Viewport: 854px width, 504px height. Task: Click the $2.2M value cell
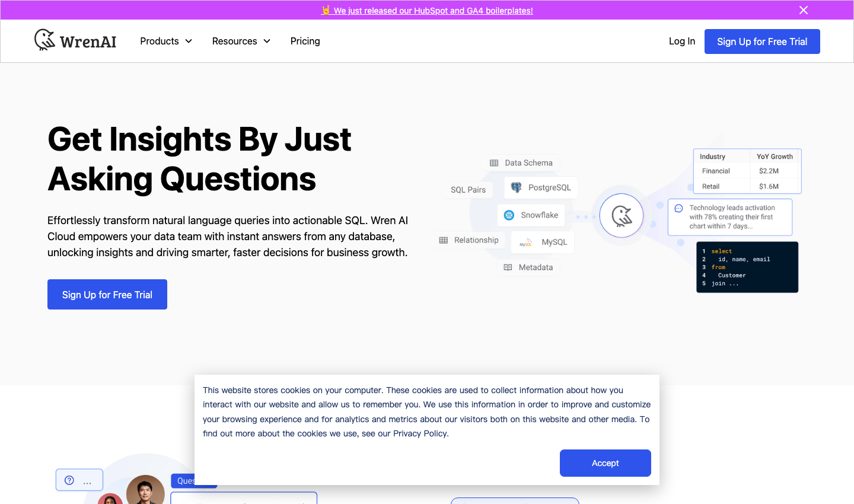pos(769,171)
